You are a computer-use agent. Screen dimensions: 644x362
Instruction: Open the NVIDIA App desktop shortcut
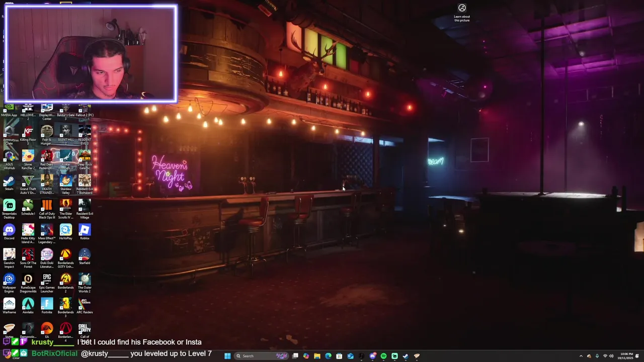click(9, 110)
